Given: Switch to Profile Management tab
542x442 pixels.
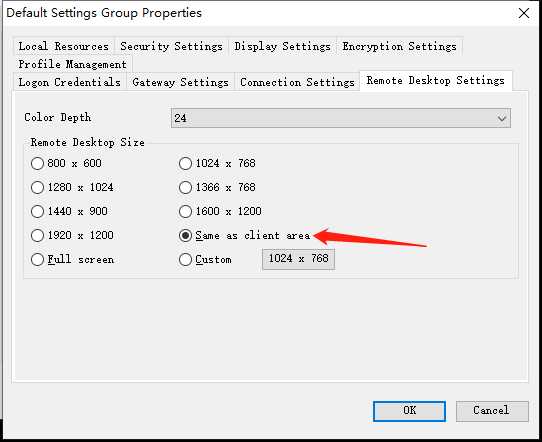Looking at the screenshot, I should pyautogui.click(x=73, y=64).
